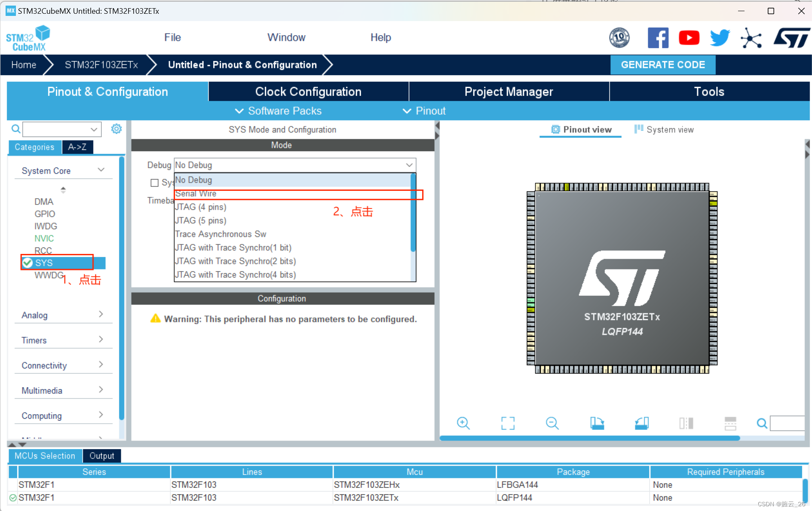The image size is (812, 511).
Task: Select RCC in System Core
Action: (x=43, y=250)
